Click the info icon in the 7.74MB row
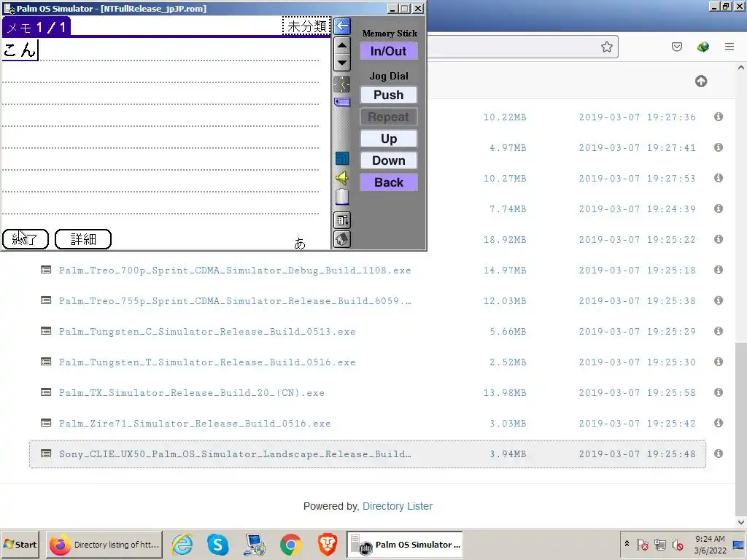 [x=719, y=209]
